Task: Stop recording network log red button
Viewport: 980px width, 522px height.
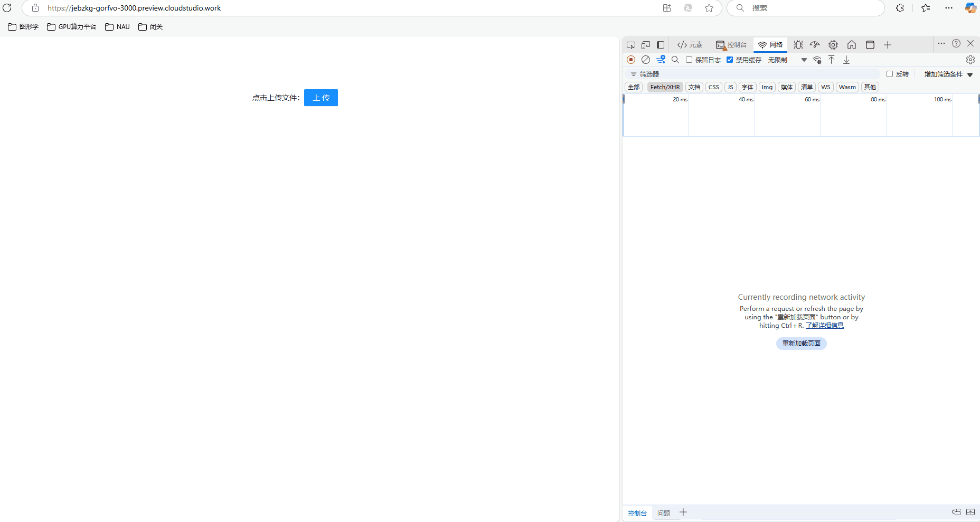Action: point(631,60)
